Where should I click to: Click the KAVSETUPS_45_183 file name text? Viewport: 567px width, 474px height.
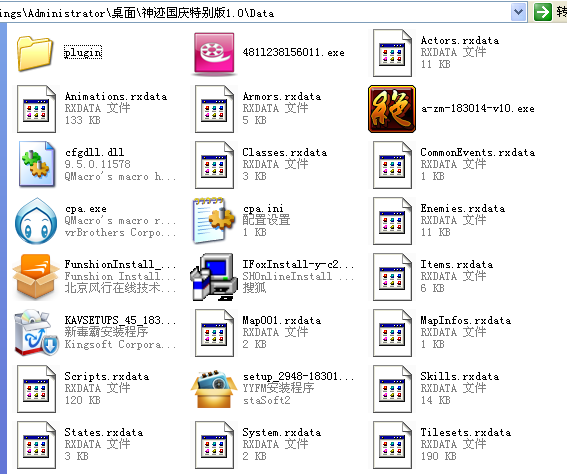(120, 320)
